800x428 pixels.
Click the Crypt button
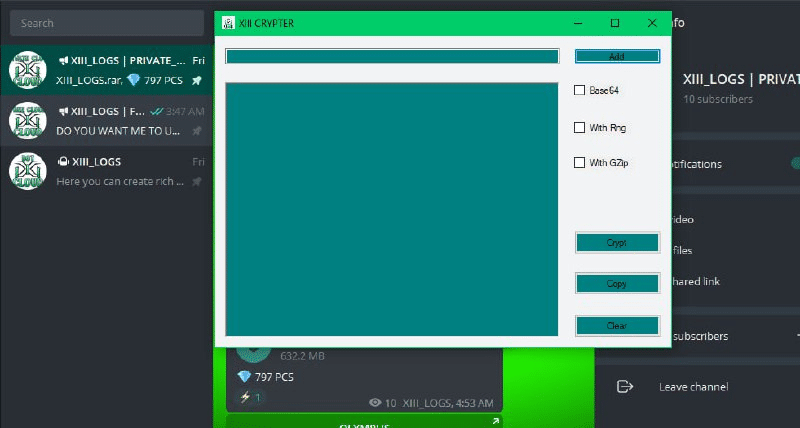point(617,243)
